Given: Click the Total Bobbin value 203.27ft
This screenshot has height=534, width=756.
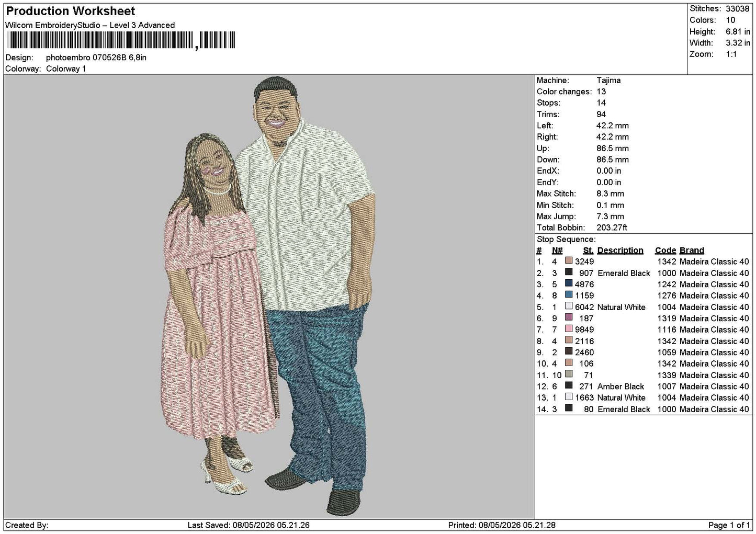Looking at the screenshot, I should point(612,228).
